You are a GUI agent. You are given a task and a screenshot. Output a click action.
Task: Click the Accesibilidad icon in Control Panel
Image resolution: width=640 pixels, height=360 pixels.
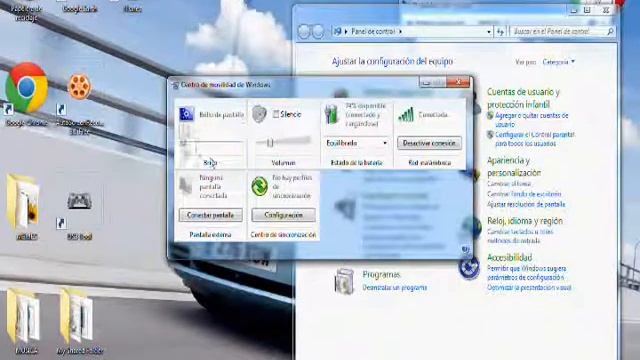coord(469,268)
